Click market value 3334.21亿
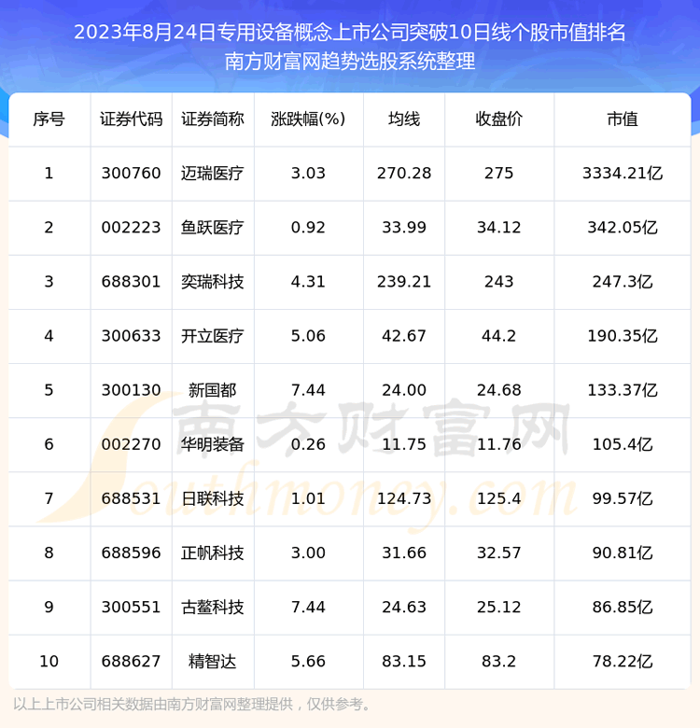Screen dimensions: 700x728 [x=623, y=174]
